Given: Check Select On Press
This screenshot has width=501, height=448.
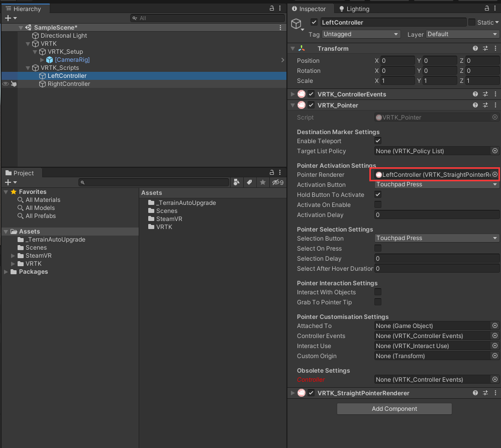Looking at the screenshot, I should [378, 249].
